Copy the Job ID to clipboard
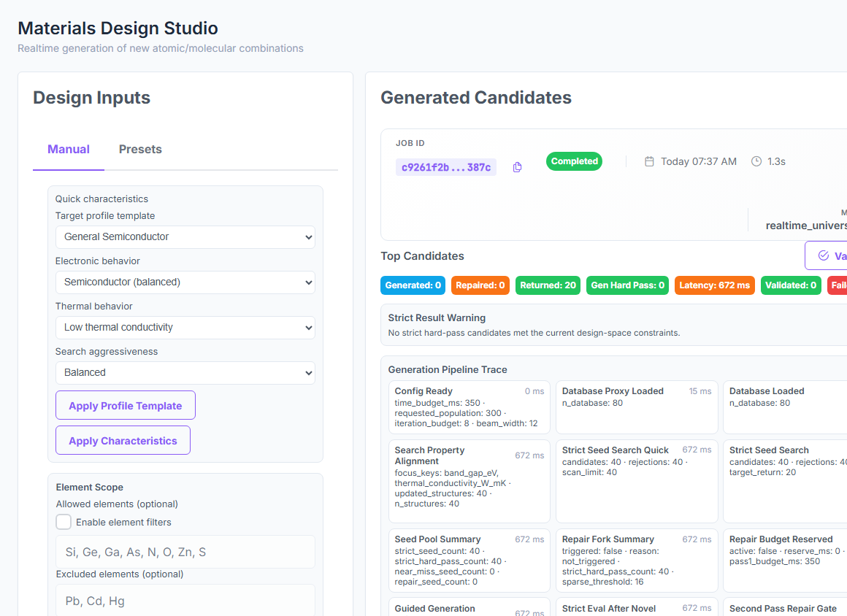Viewport: 847px width, 616px height. pyautogui.click(x=517, y=167)
